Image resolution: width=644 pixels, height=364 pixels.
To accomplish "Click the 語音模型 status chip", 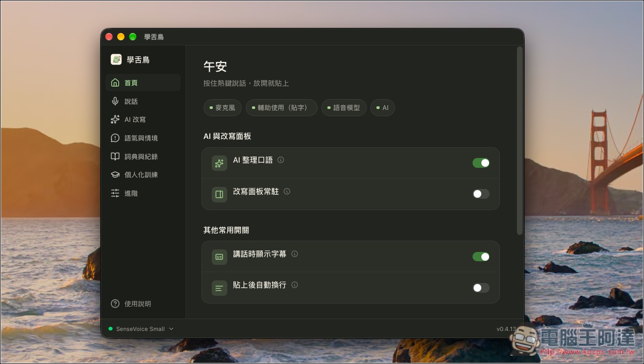I will tap(344, 108).
